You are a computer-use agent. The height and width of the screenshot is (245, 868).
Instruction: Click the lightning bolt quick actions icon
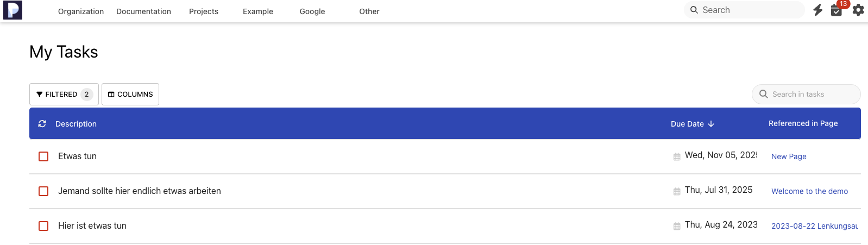tap(817, 10)
